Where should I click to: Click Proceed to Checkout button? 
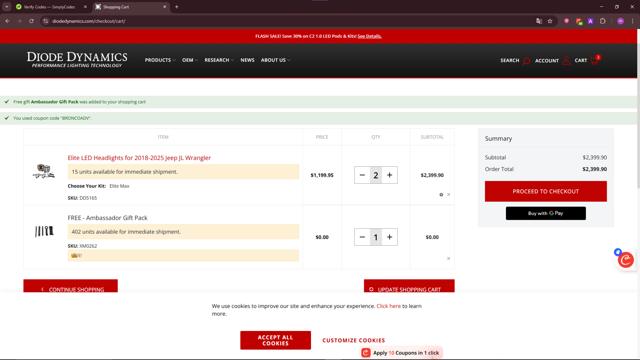[x=546, y=191]
